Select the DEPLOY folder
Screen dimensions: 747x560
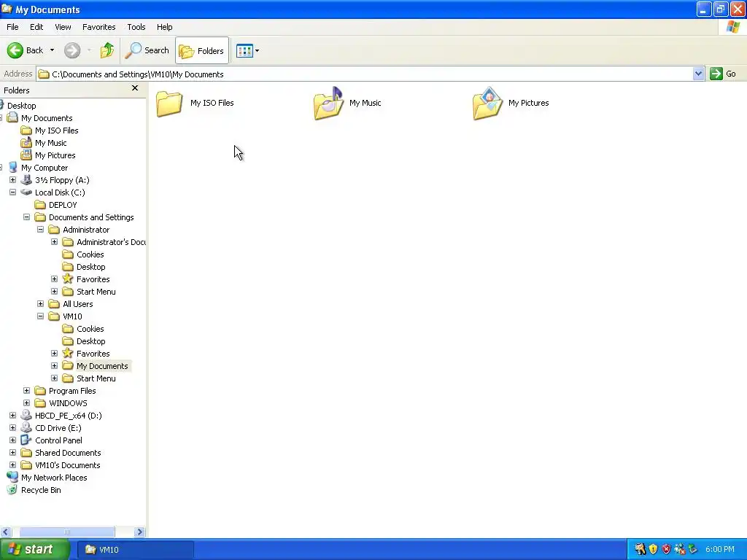pos(63,205)
